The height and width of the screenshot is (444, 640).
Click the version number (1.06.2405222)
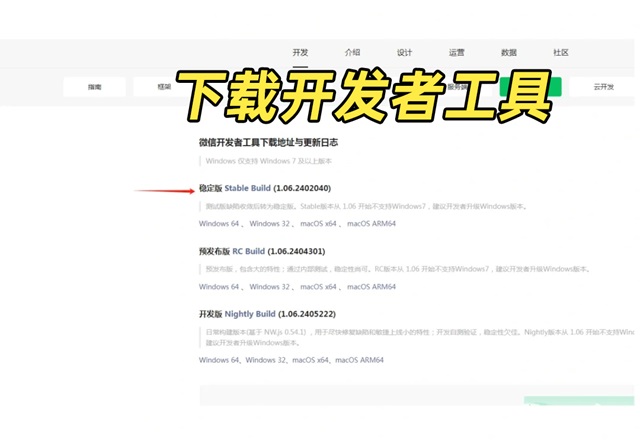307,314
